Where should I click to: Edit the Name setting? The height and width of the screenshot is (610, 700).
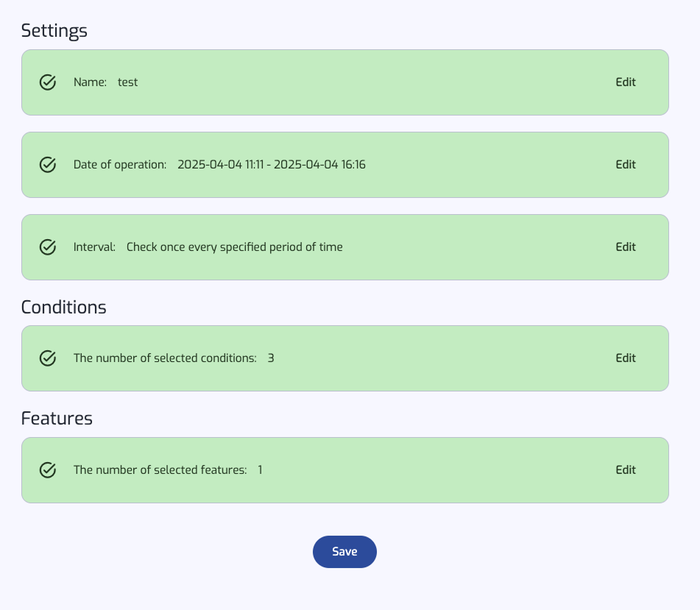click(626, 82)
